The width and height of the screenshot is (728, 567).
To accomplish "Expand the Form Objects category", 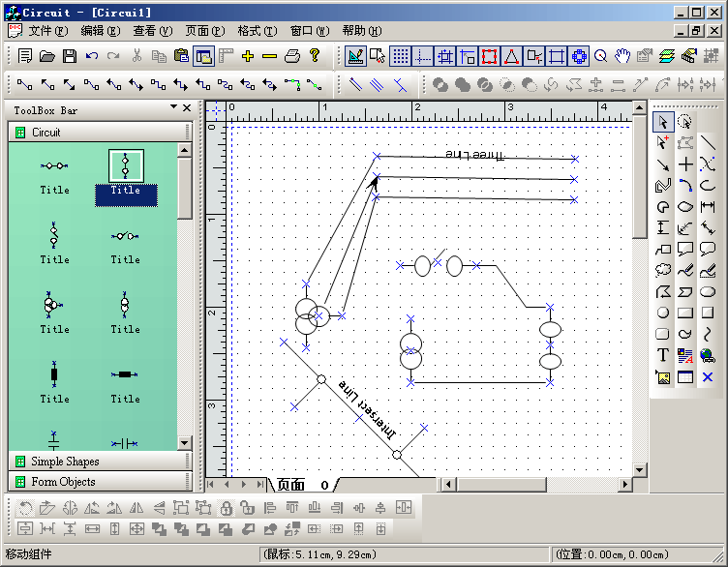I will [x=63, y=482].
